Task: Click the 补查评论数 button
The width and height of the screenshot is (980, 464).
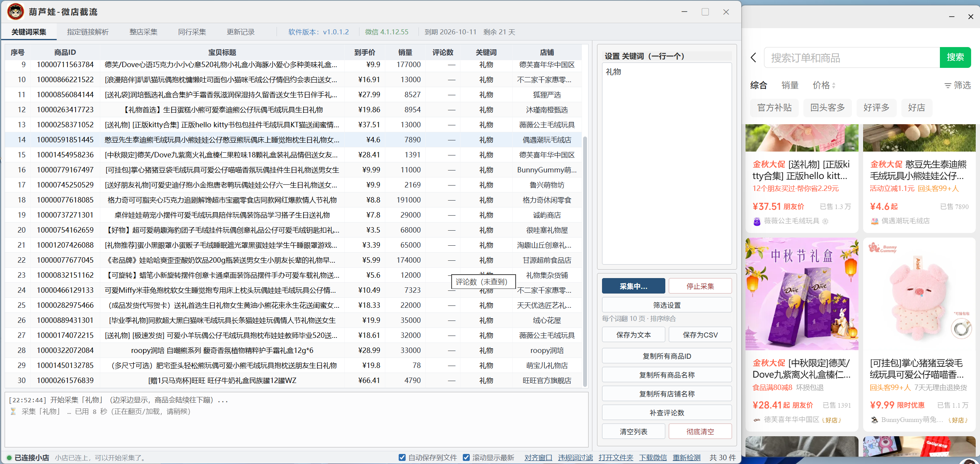Action: 667,413
